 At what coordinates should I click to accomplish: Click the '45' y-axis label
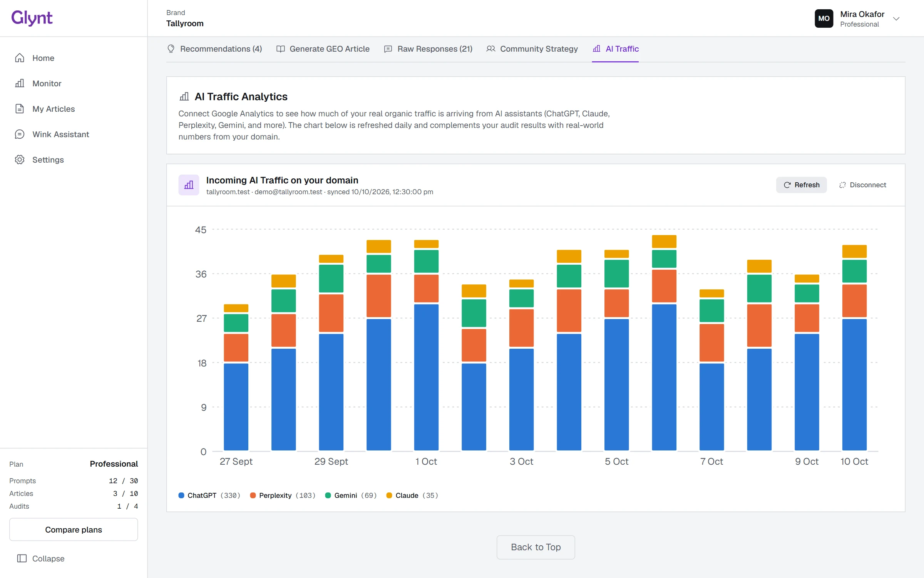201,230
